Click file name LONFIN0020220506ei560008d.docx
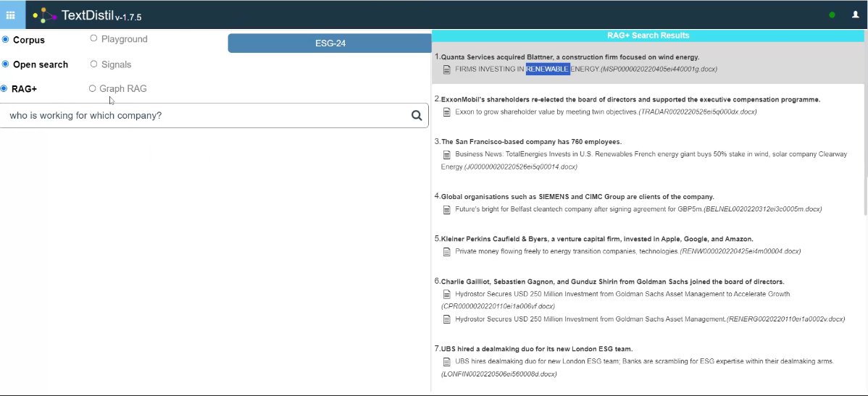 point(498,374)
